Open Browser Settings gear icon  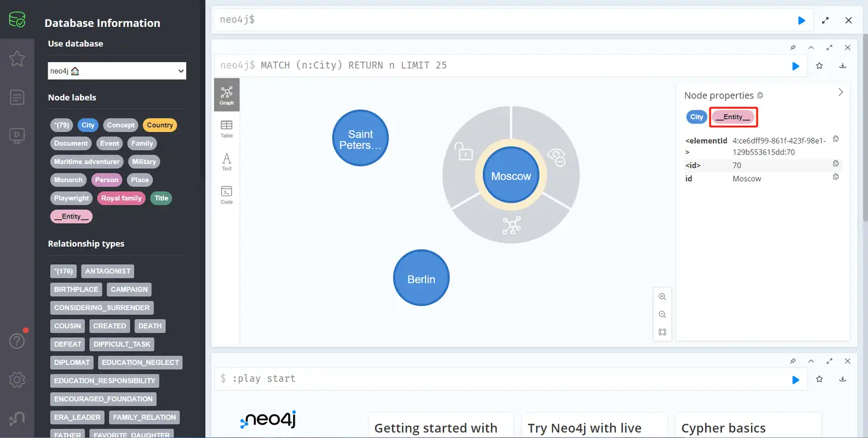(17, 379)
